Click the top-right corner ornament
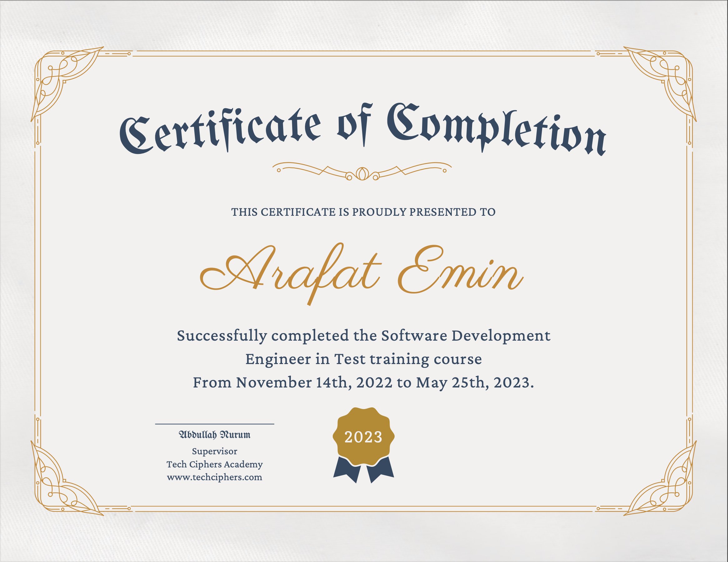Screen dimensions: 728x562 coord(668,76)
